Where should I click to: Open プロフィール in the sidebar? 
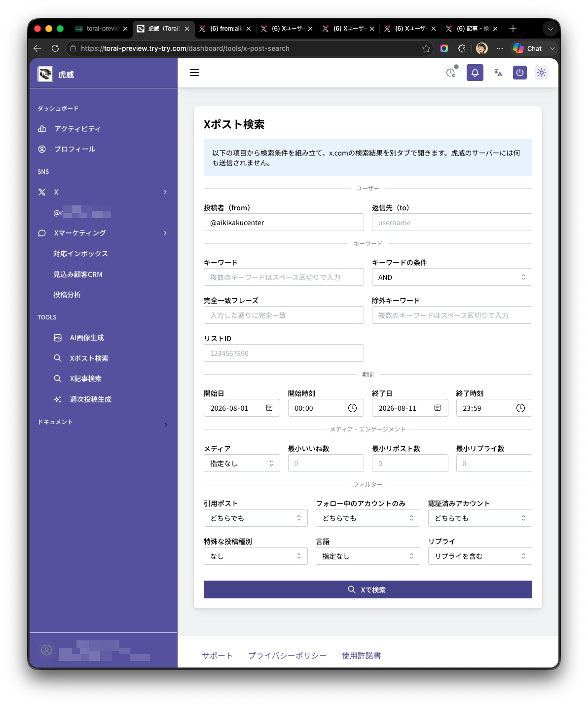click(x=75, y=149)
